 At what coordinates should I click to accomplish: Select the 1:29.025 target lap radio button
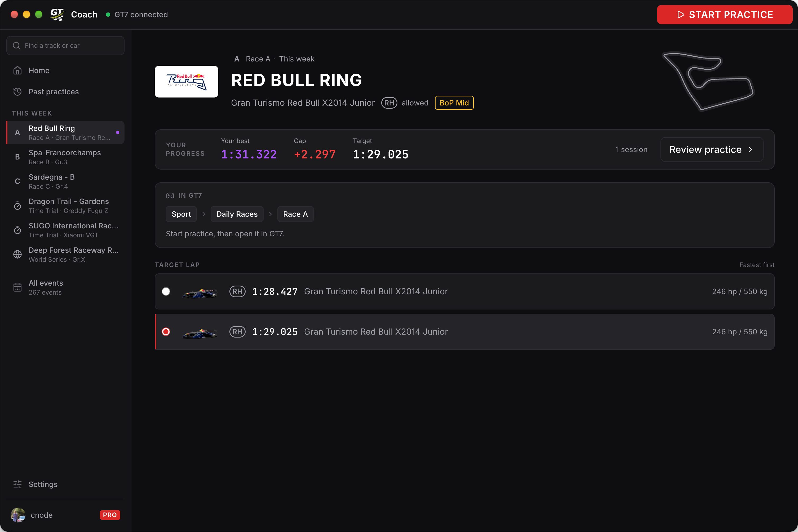click(166, 331)
